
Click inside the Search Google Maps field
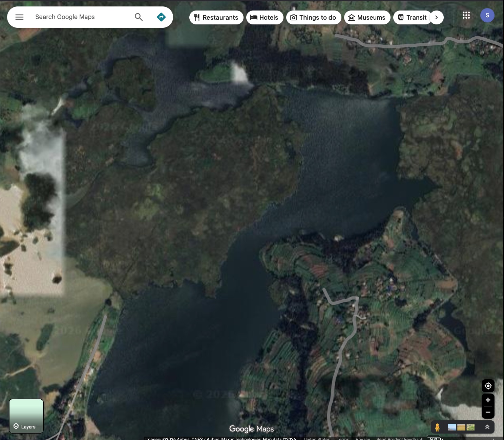75,17
